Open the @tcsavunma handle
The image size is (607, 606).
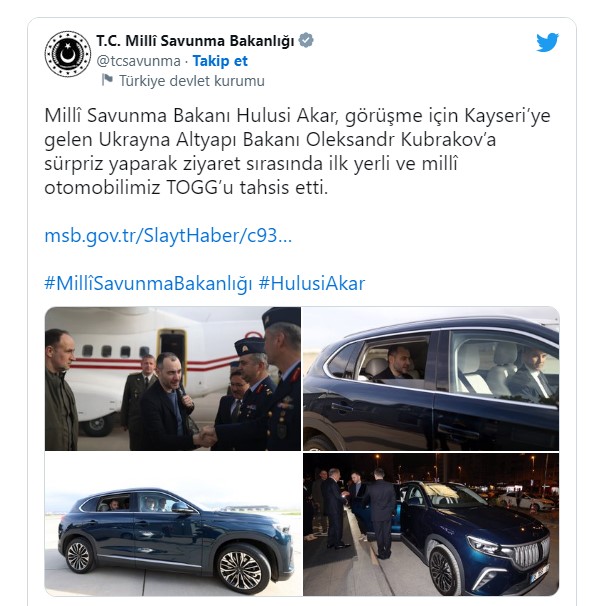(139, 61)
